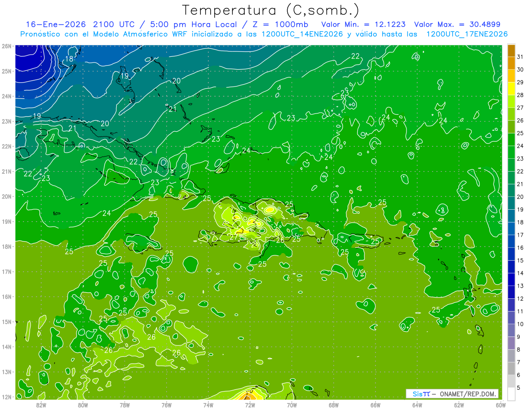The image size is (532, 411).
Task: Select the light gray swatch between 5 and 6
Action: click(512, 381)
